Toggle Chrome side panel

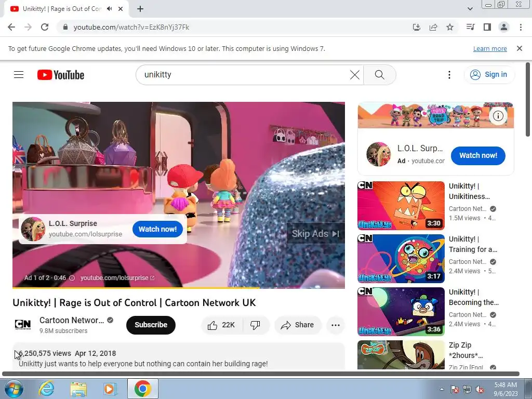[487, 27]
